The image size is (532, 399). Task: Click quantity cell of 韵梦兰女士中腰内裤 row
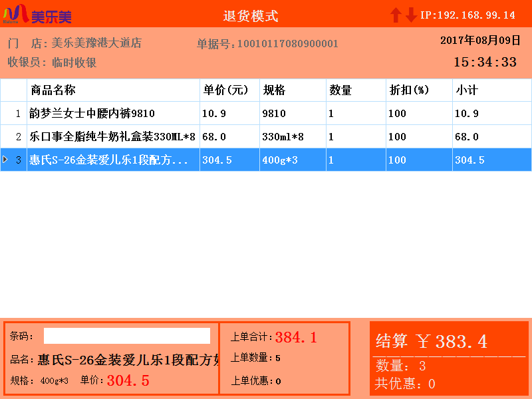(356, 113)
